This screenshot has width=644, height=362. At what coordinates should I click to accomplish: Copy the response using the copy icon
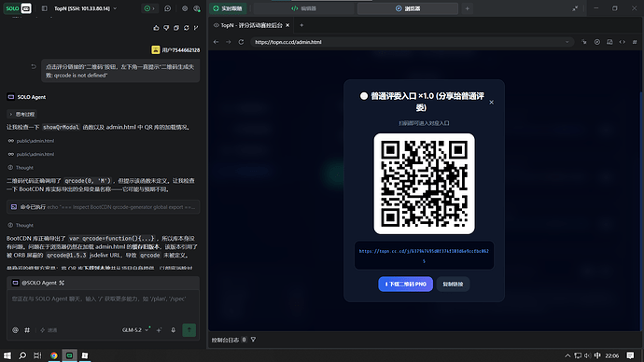pos(176,28)
